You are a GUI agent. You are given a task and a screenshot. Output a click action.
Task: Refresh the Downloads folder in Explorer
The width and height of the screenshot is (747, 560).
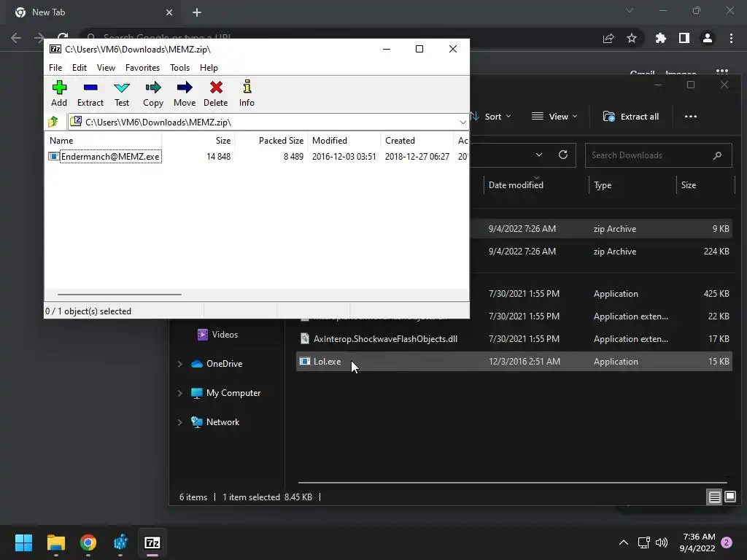[563, 155]
